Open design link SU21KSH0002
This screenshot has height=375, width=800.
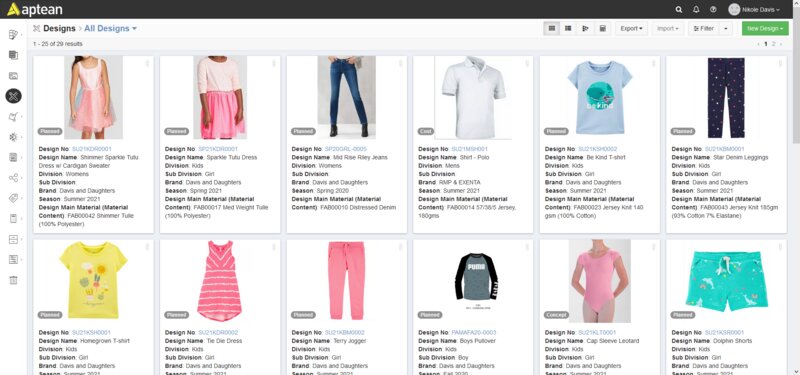tap(597, 149)
